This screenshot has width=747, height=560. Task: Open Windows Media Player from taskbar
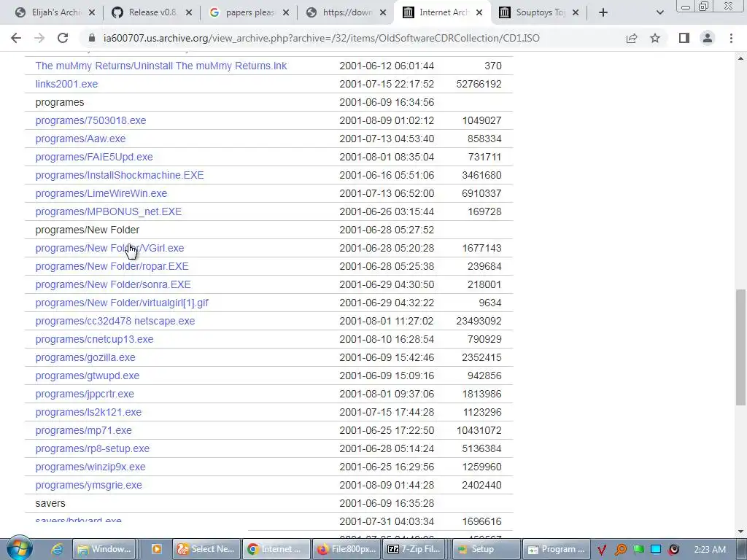[x=156, y=549]
